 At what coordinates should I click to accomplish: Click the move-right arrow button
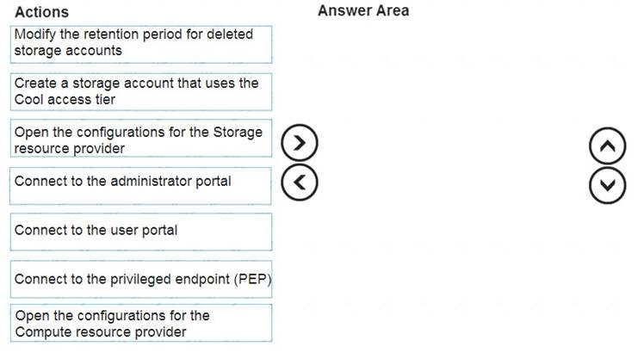point(300,143)
